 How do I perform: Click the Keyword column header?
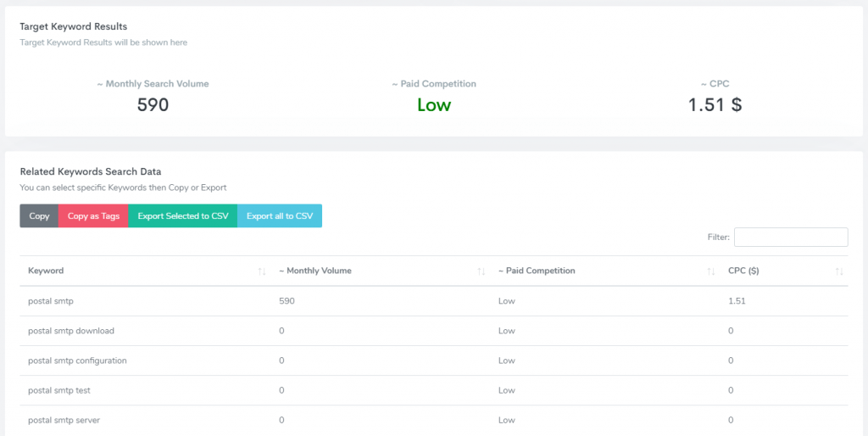click(46, 271)
